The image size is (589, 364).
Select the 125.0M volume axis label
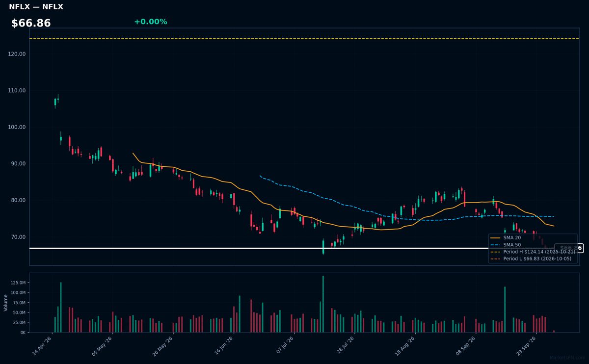[19, 283]
